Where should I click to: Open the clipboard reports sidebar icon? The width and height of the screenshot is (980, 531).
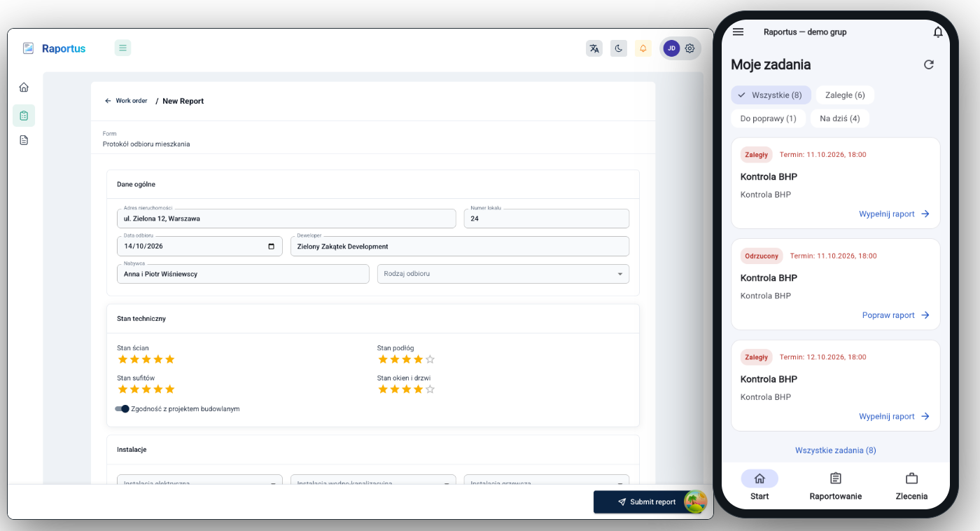24,116
